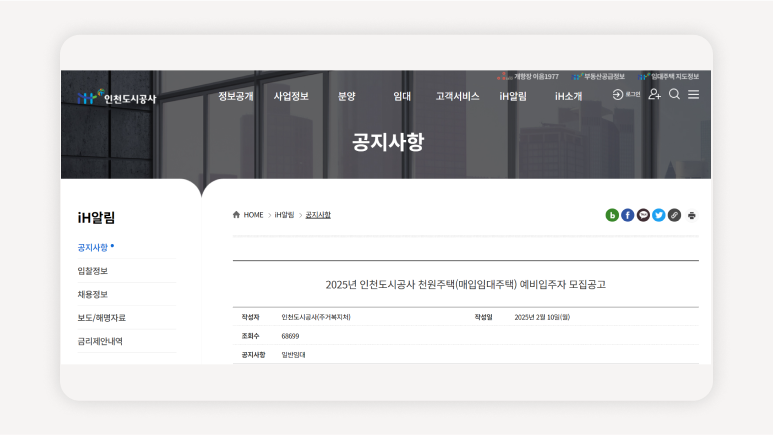Open 분양 menu
This screenshot has height=435, width=773.
coord(347,96)
